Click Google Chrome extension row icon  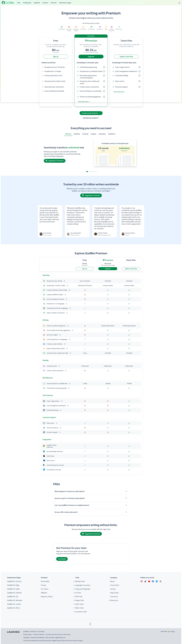click(44, 446)
